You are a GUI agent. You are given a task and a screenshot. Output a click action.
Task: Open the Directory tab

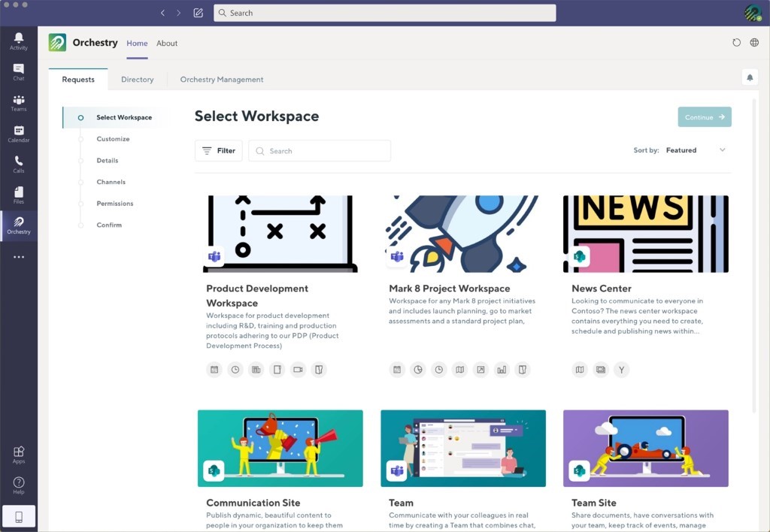click(138, 80)
